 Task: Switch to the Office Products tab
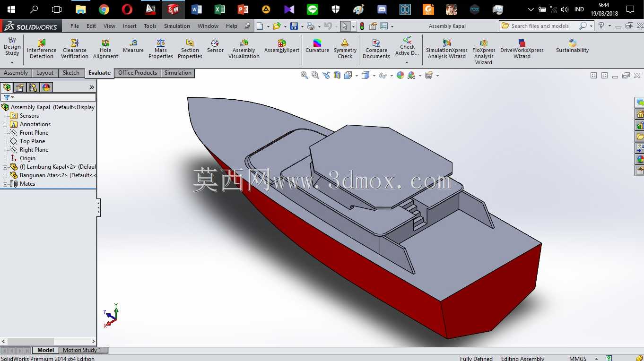(138, 73)
